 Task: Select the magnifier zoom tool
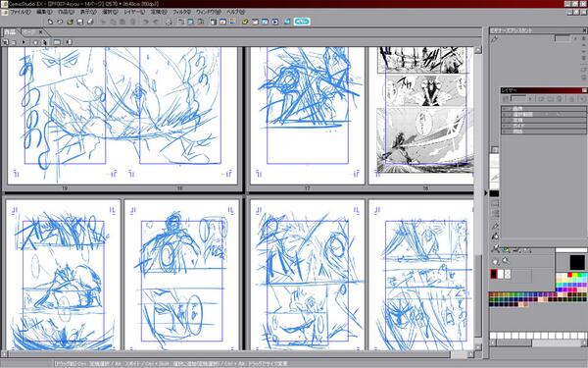[x=506, y=261]
